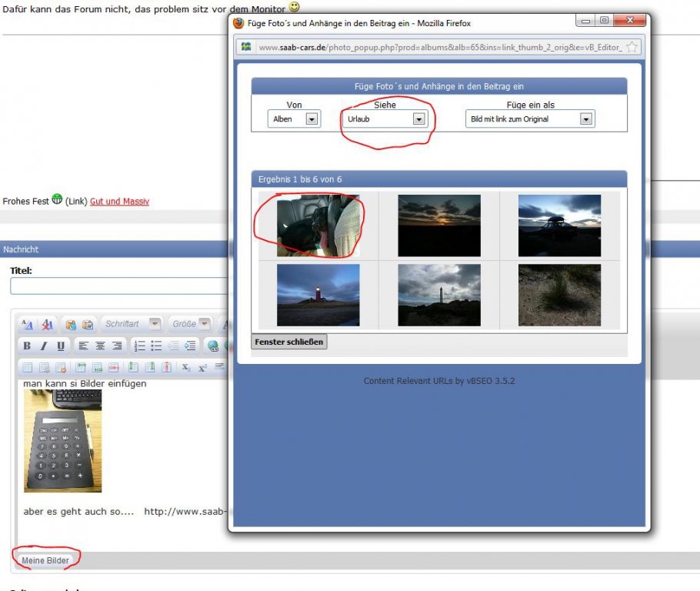Image resolution: width=700 pixels, height=591 pixels.
Task: Click the delete table icon
Action: [61, 368]
